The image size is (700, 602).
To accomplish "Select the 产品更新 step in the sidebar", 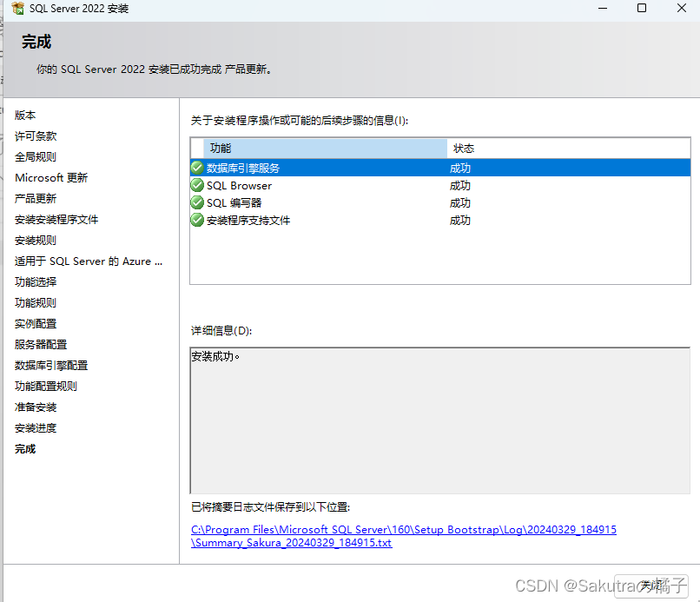I will (x=36, y=198).
